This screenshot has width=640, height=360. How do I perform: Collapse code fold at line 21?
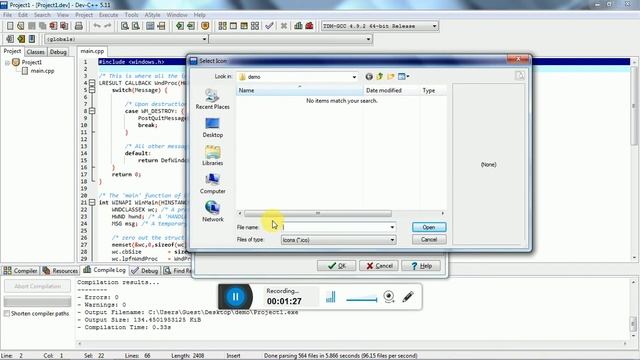click(x=92, y=202)
